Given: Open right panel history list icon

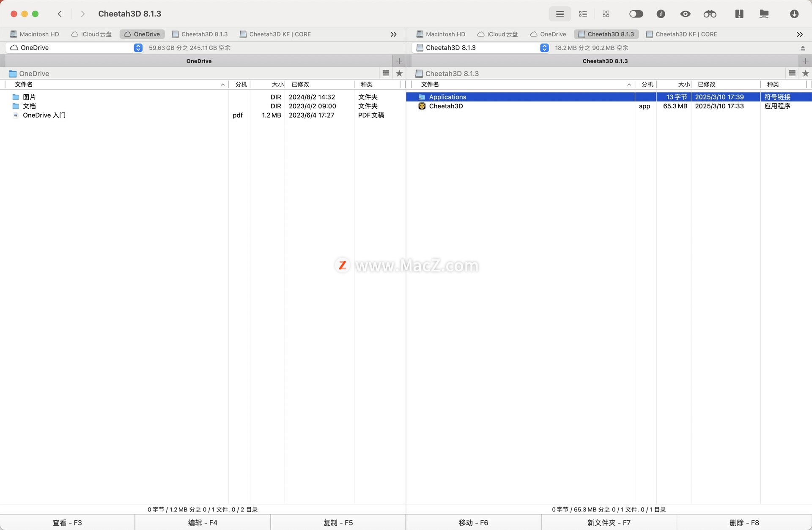Looking at the screenshot, I should coord(792,73).
